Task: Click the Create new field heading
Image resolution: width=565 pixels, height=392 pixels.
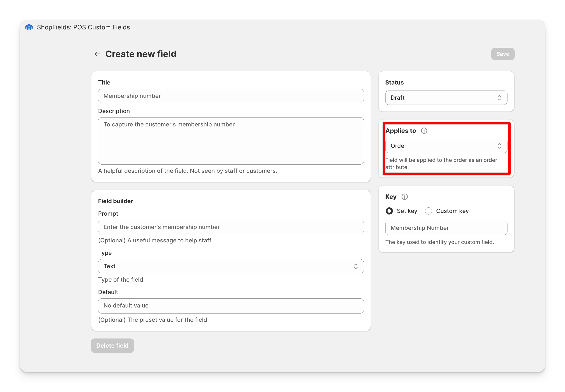Action: point(141,54)
